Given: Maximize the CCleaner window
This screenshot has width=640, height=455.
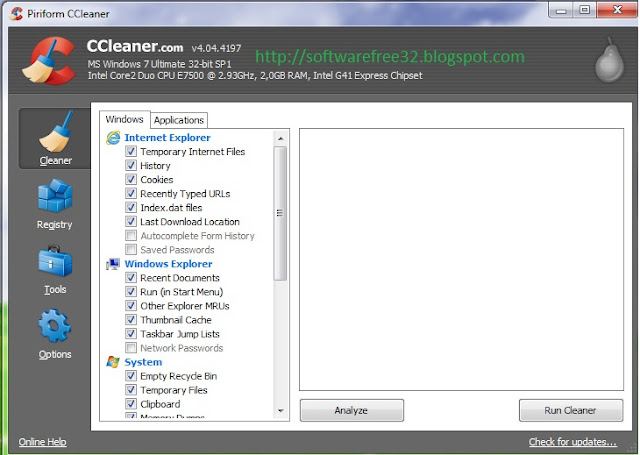Looking at the screenshot, I should [584, 10].
